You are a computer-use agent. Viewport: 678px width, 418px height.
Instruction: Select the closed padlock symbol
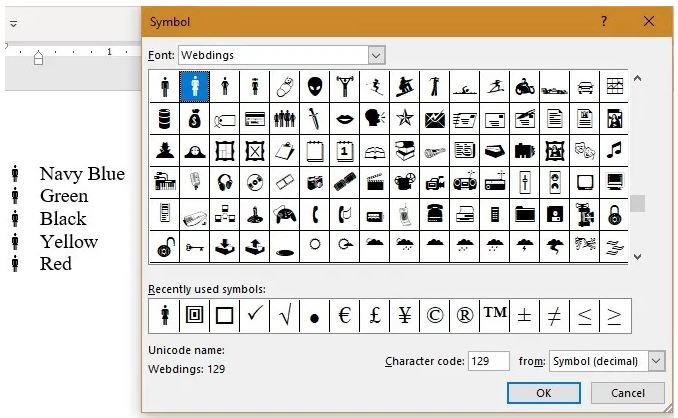click(x=614, y=214)
